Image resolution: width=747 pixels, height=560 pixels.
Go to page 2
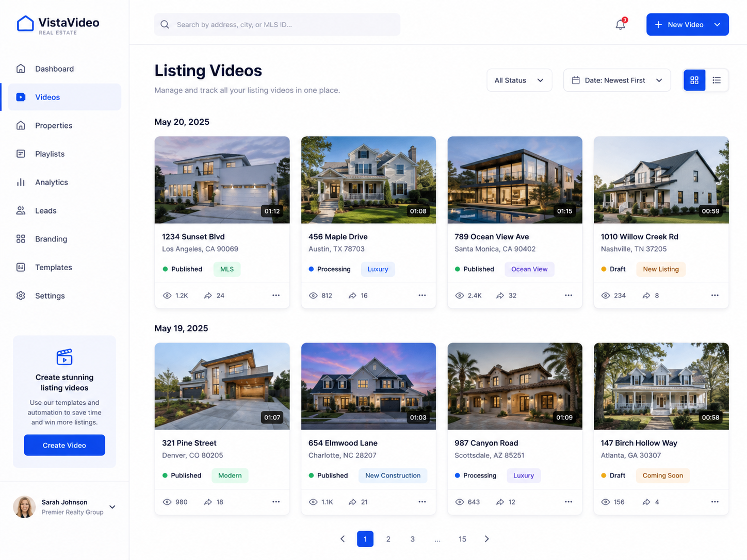[x=388, y=539]
